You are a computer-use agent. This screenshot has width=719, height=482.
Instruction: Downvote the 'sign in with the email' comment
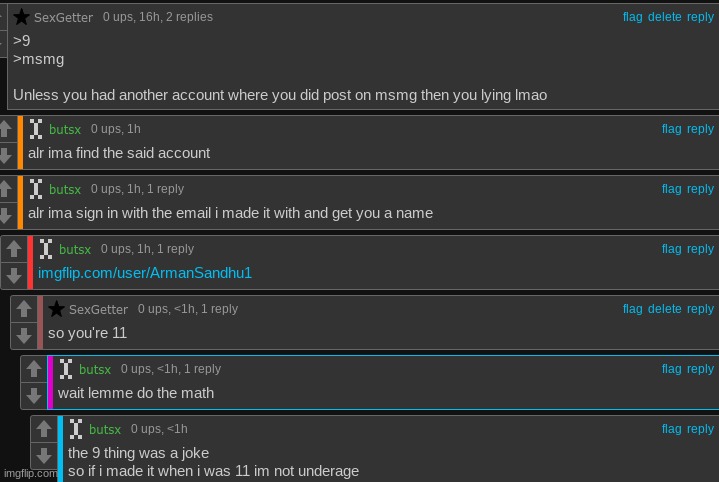(6, 216)
